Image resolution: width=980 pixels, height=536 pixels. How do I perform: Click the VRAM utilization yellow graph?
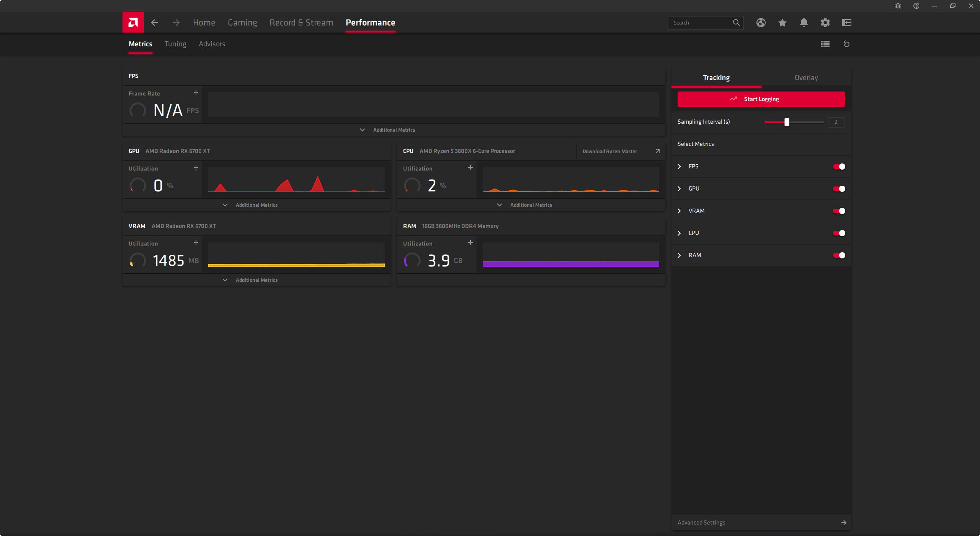(x=296, y=255)
